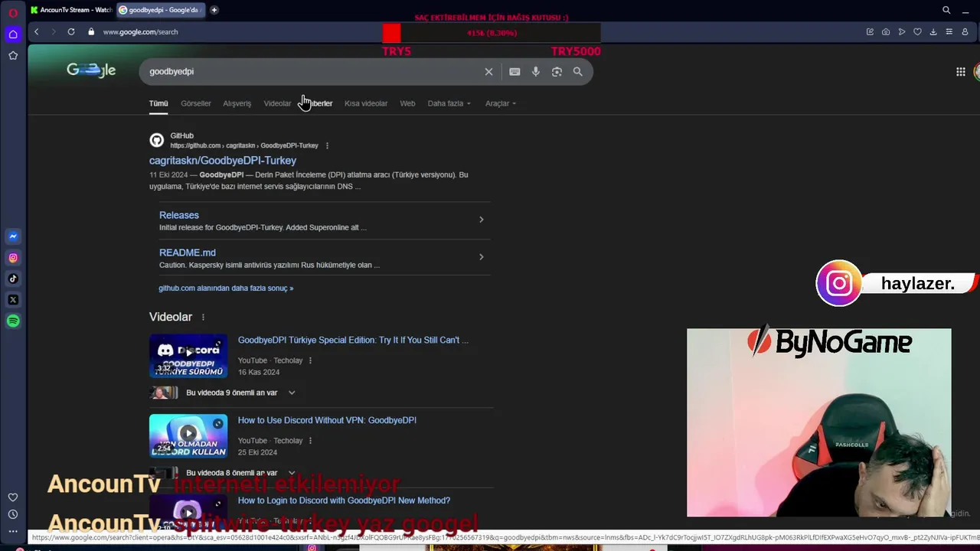980x551 pixels.
Task: Open the README.md sitelink
Action: pyautogui.click(x=188, y=253)
